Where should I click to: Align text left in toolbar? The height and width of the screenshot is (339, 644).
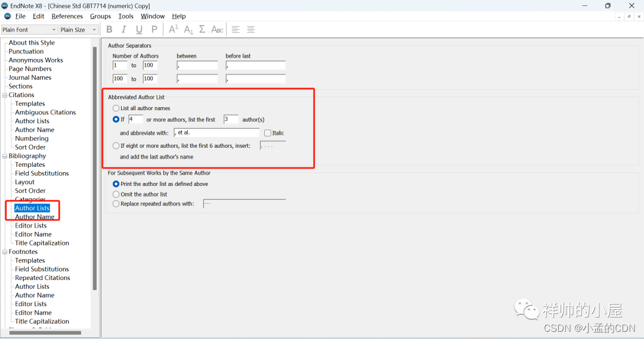tap(236, 30)
